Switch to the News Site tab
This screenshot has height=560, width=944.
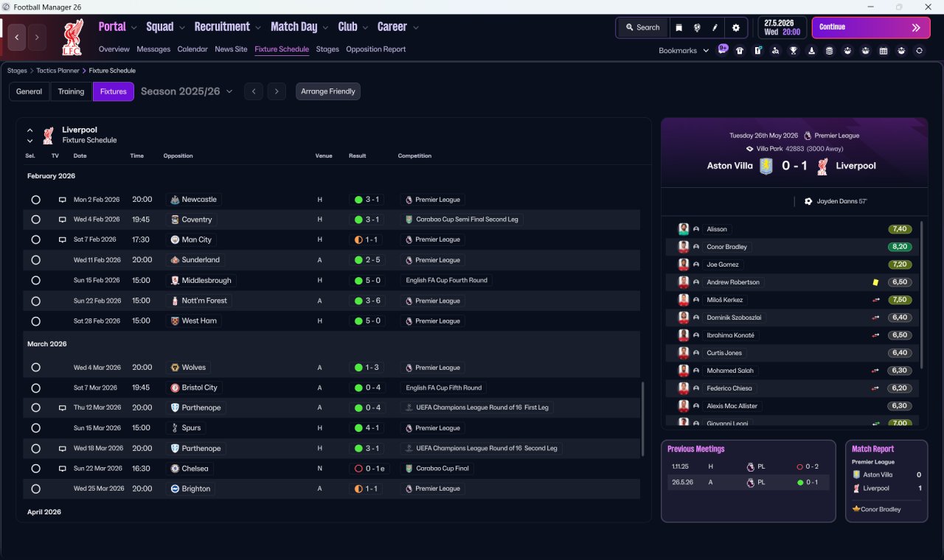click(231, 49)
